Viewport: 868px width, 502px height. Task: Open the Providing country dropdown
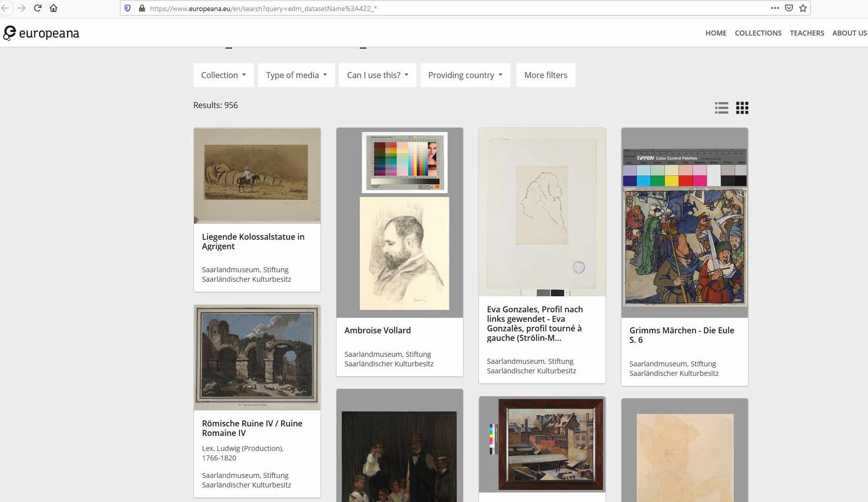(x=465, y=75)
